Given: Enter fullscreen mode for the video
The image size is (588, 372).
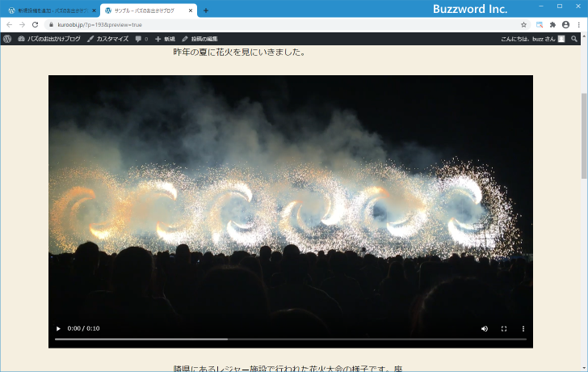Looking at the screenshot, I should tap(504, 328).
